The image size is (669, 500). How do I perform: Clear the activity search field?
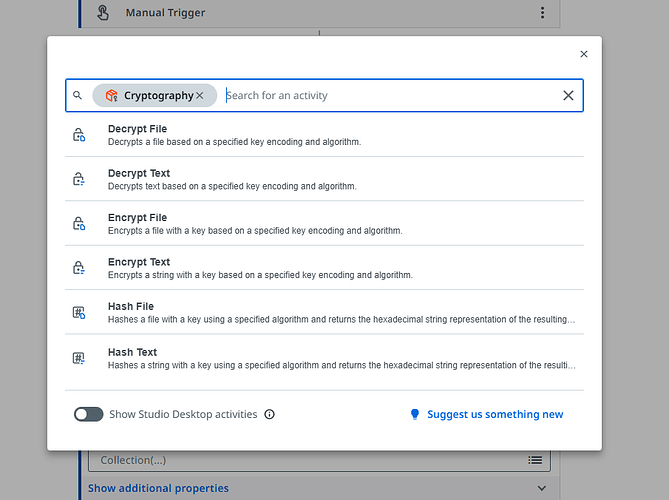568,96
